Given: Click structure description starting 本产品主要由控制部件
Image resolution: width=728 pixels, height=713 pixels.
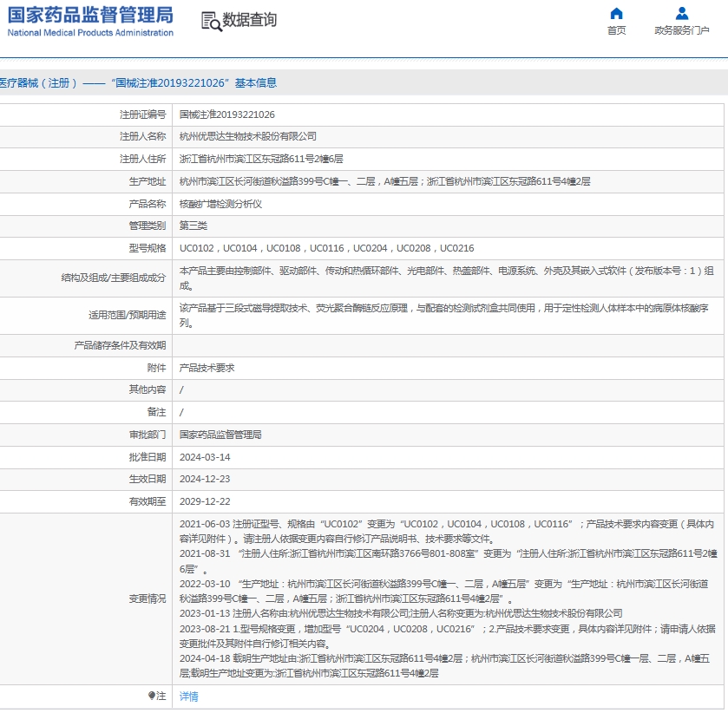Looking at the screenshot, I should 447,278.
